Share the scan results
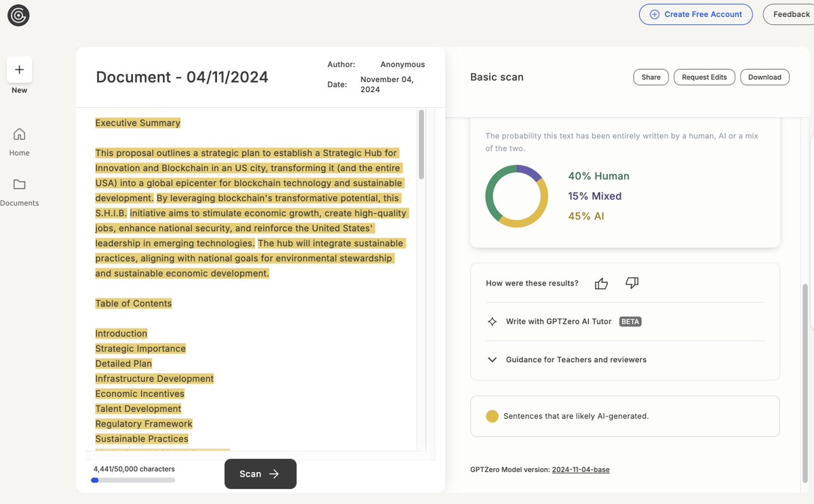This screenshot has height=504, width=814. pyautogui.click(x=651, y=77)
